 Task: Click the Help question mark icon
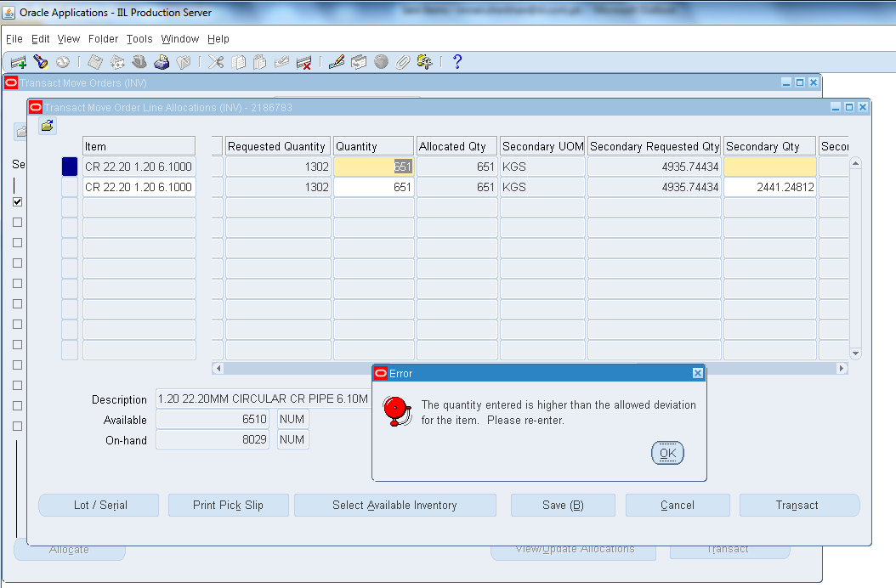click(457, 61)
